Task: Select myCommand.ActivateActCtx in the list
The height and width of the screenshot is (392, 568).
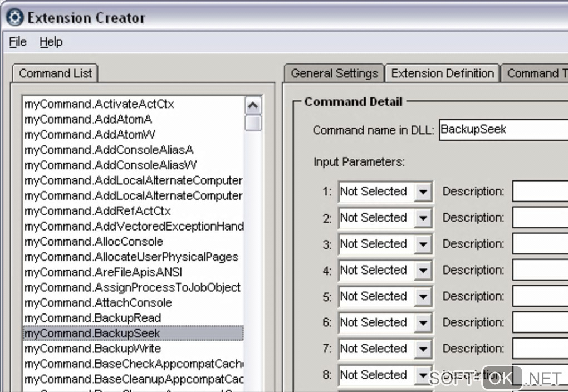Action: [x=99, y=104]
